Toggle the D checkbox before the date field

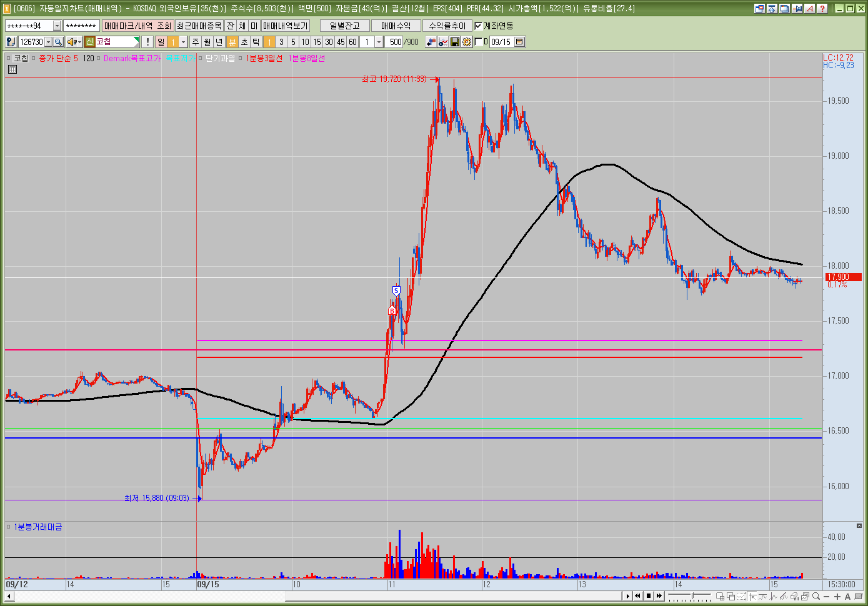(x=479, y=42)
